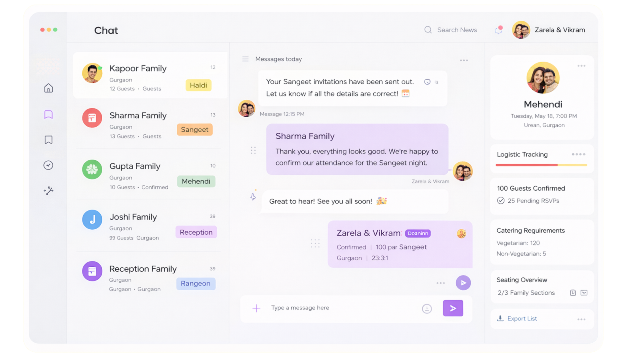
Task: Expand the Logistic Tracking options dots
Action: click(x=578, y=154)
